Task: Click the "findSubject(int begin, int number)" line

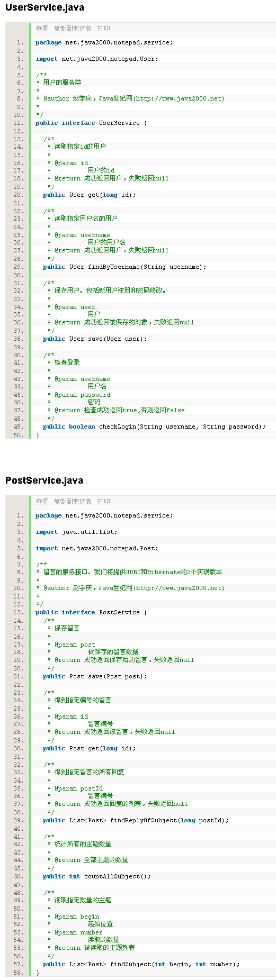Action: [141, 964]
